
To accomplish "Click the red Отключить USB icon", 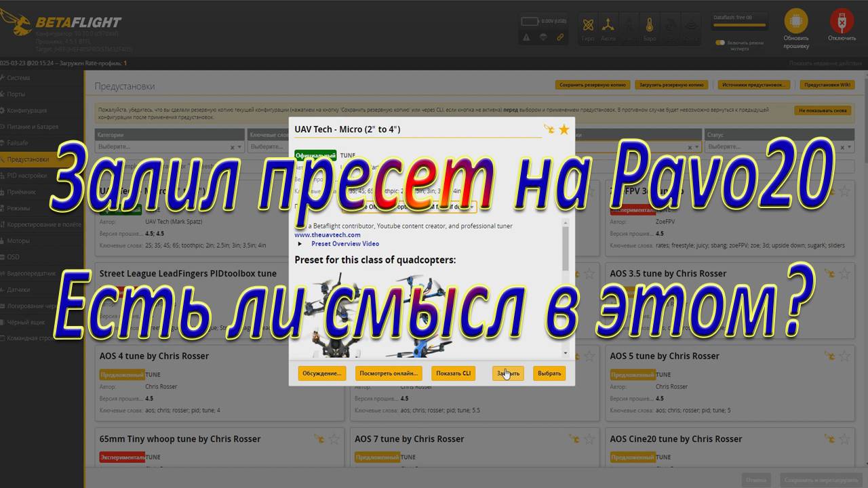I will click(x=842, y=20).
